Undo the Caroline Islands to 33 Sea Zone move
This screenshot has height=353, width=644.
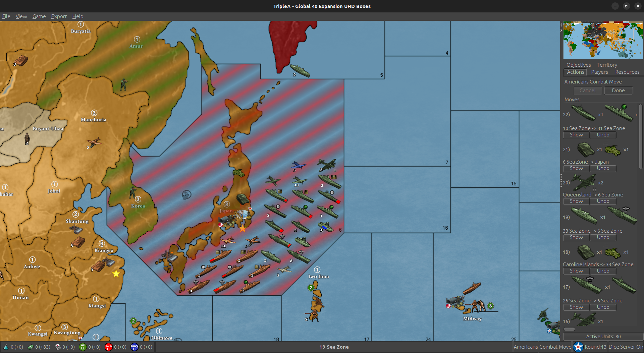tap(603, 271)
